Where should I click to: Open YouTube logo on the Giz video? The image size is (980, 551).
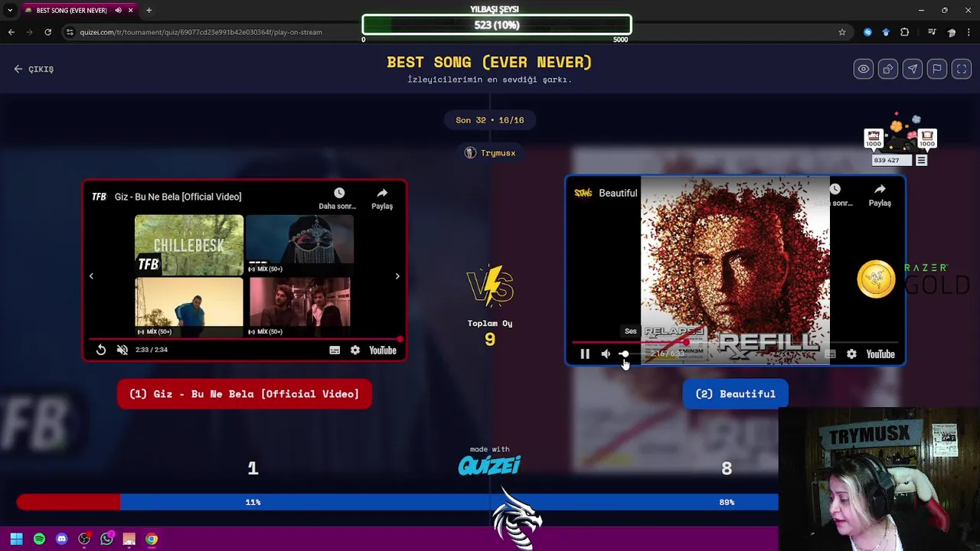(x=383, y=350)
